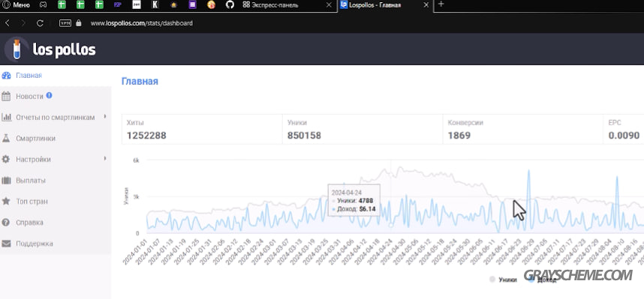Click the envelope icon beside Поддержка

[6, 244]
